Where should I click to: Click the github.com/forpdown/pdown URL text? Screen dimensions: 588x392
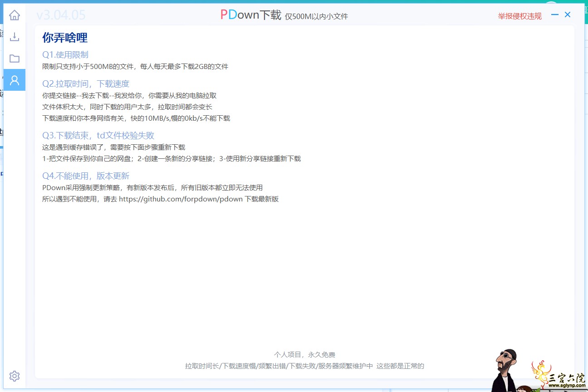click(x=181, y=199)
